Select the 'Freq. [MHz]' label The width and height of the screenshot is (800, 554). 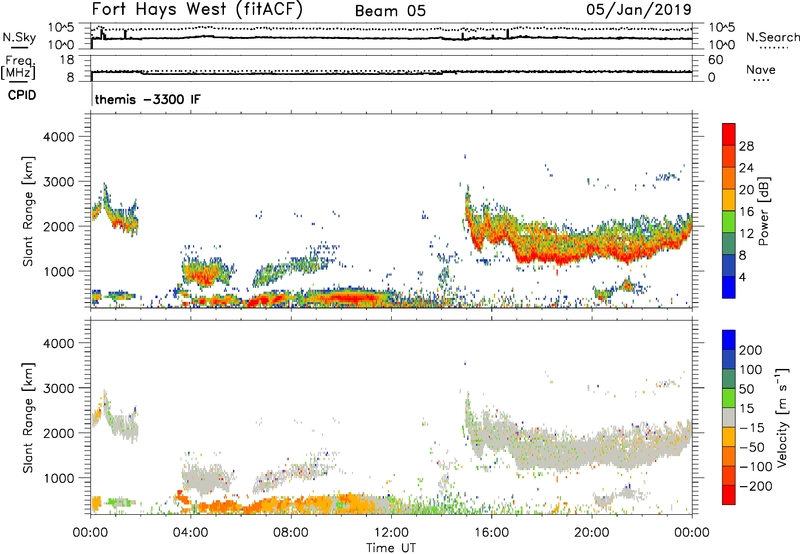[x=18, y=68]
